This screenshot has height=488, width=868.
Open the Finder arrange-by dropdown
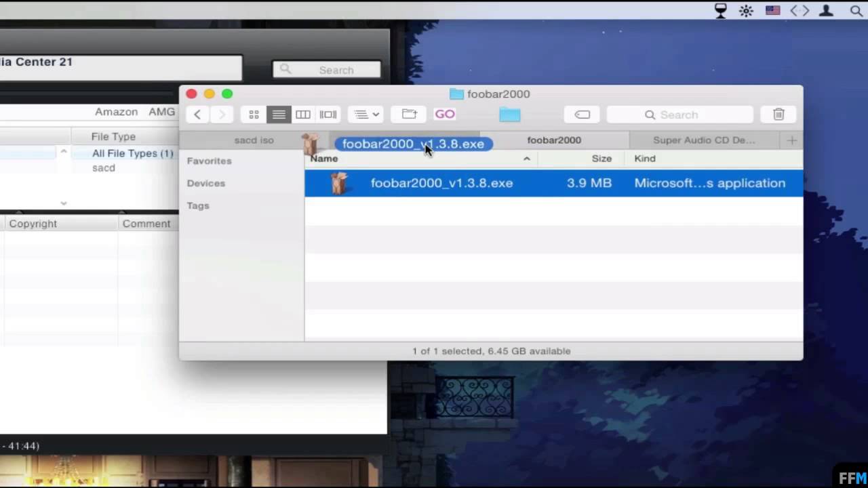click(x=366, y=115)
